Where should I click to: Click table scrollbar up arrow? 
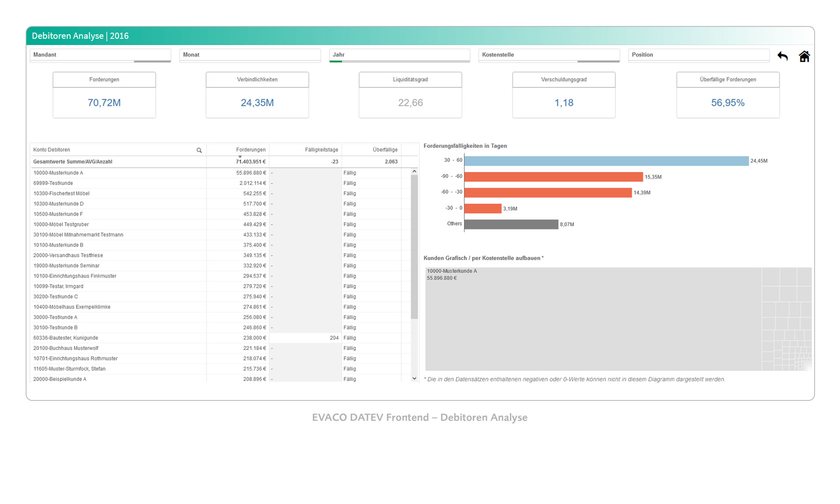(x=414, y=171)
